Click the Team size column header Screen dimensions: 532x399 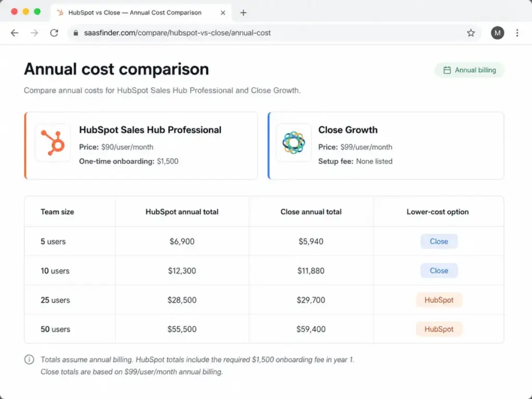(x=57, y=212)
